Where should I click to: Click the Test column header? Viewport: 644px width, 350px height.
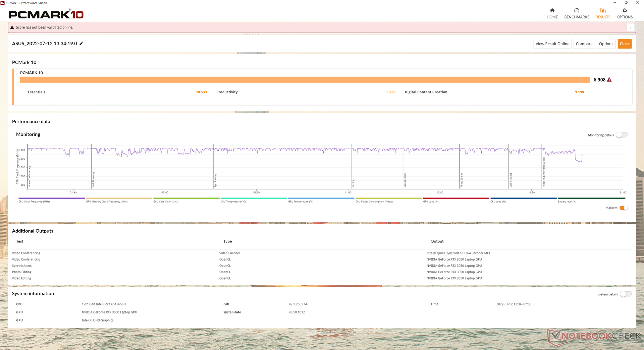click(20, 241)
